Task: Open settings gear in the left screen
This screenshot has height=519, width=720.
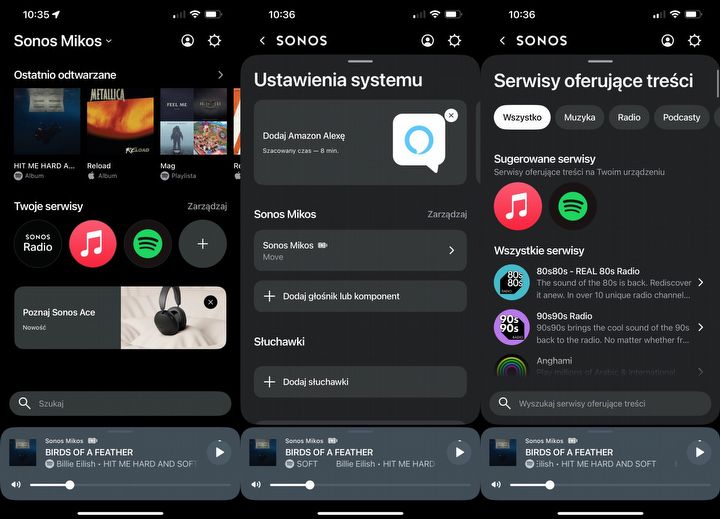Action: [214, 41]
